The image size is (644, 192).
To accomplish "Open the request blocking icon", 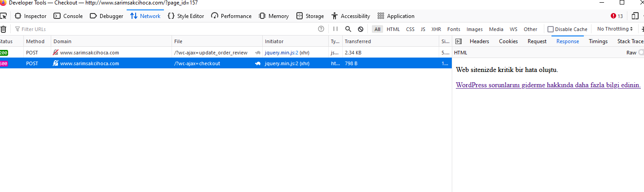I will [361, 29].
